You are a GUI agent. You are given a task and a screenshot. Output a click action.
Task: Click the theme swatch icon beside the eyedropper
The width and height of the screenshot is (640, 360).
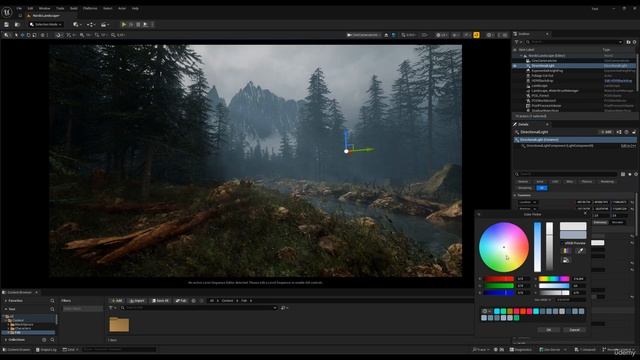[x=567, y=251]
